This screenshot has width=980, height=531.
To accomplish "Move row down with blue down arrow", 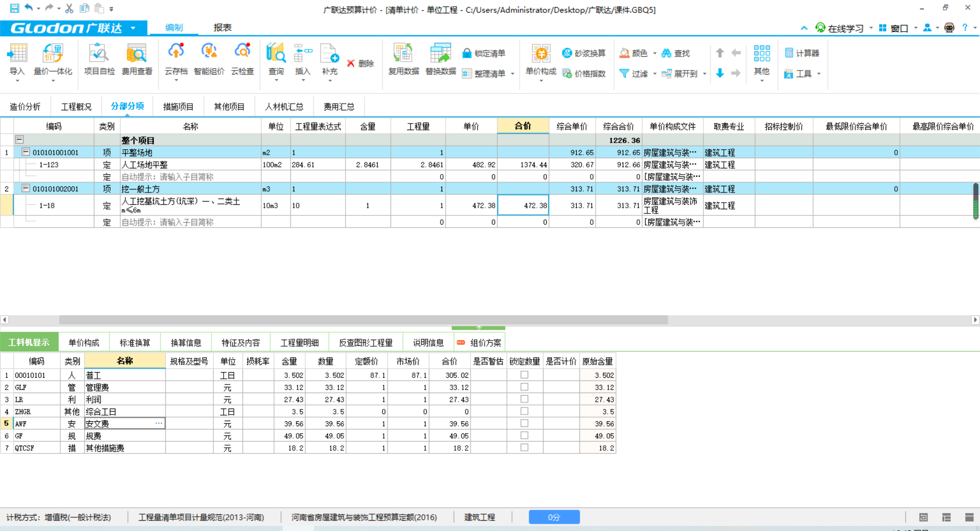I will 720,73.
